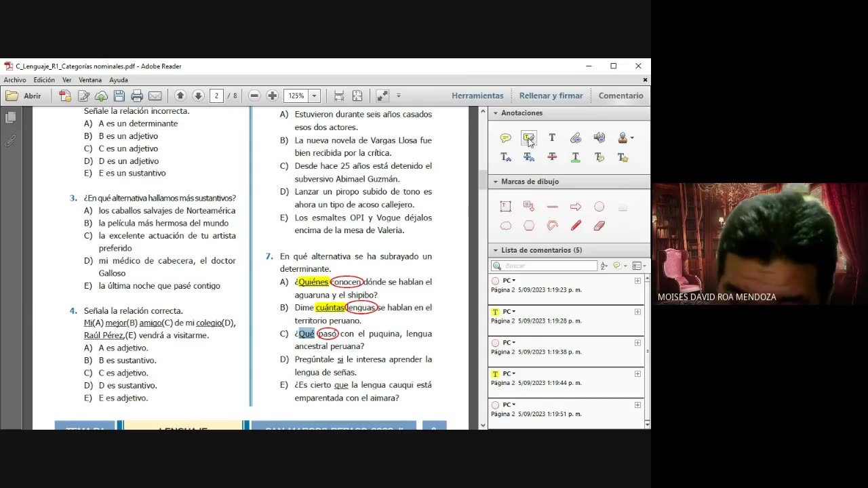Viewport: 868px width, 488px height.
Task: Click the cloud upload toolbar icon
Action: [x=101, y=96]
